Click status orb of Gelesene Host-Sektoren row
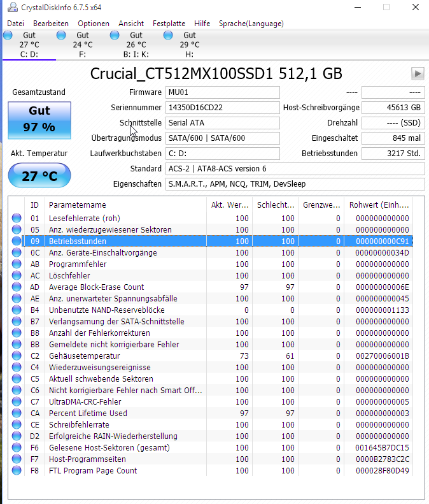 (x=17, y=447)
